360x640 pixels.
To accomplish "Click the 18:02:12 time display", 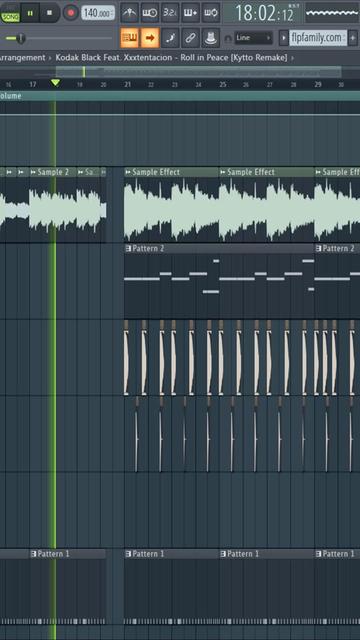I will [x=264, y=13].
